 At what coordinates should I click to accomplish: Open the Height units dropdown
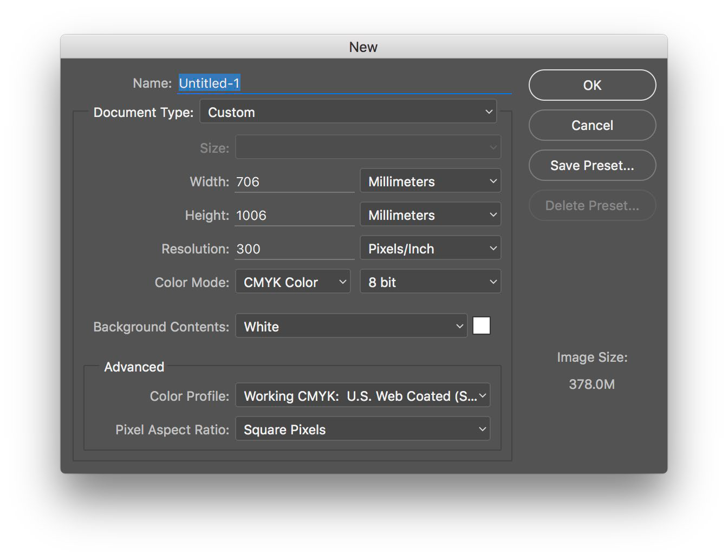pos(430,215)
